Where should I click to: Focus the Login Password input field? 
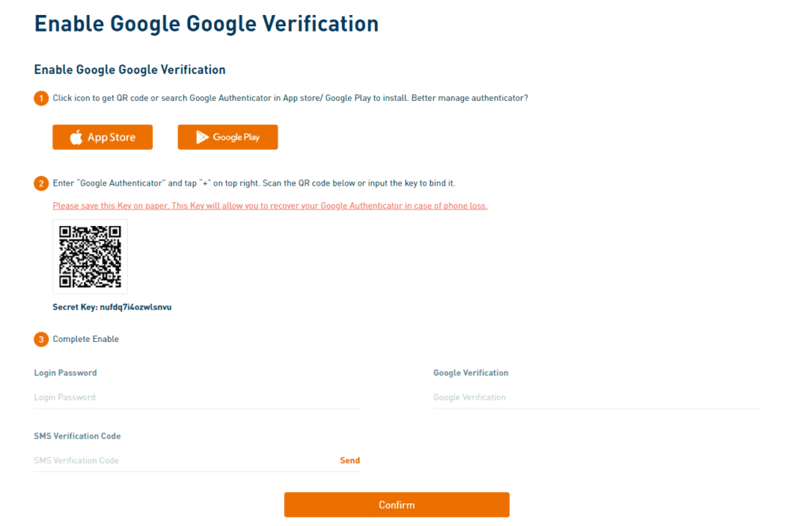coord(197,397)
